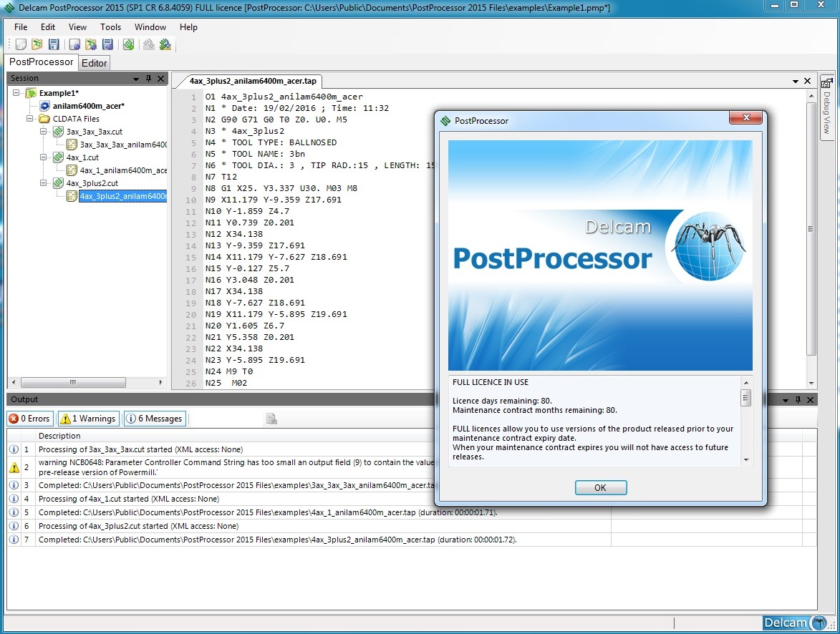
Task: Open the Edit menu
Action: click(48, 26)
